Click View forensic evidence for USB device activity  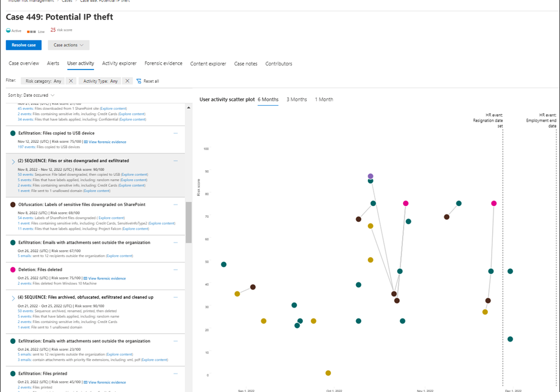[105, 142]
